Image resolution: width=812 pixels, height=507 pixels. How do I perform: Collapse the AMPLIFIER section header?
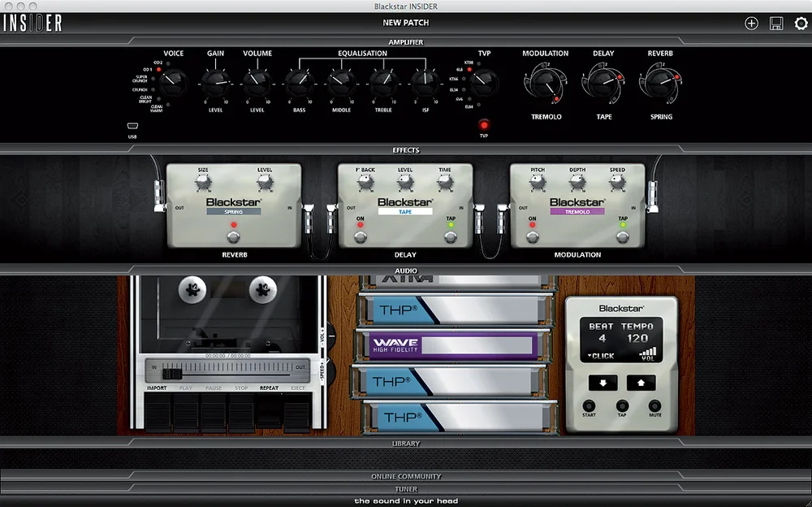(405, 42)
